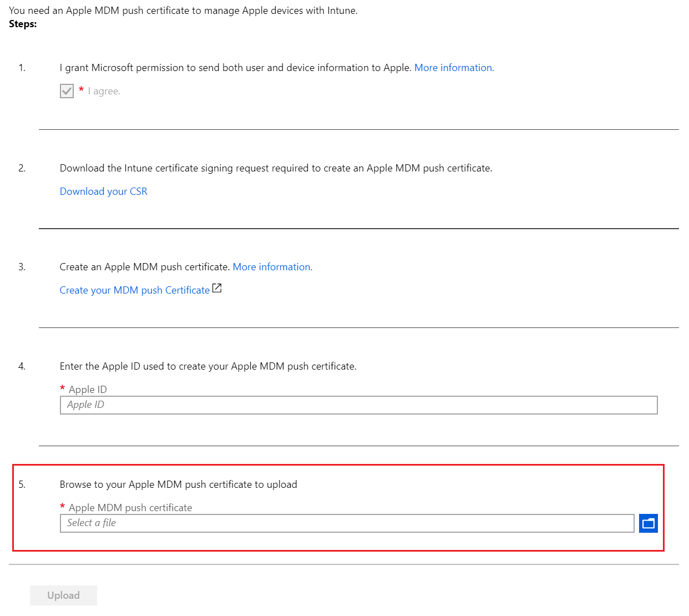Open More information link about Microsoft permission
The image size is (689, 616).
pyautogui.click(x=454, y=68)
